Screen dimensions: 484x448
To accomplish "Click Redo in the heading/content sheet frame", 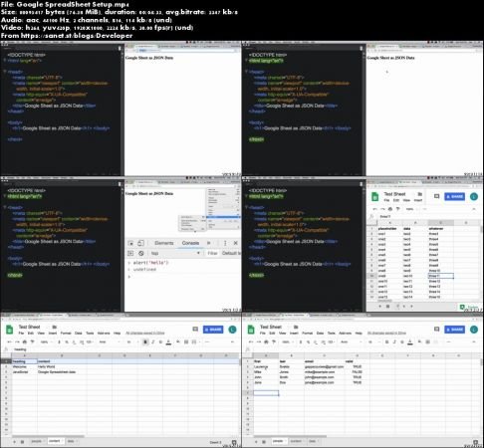I will (x=17, y=341).
